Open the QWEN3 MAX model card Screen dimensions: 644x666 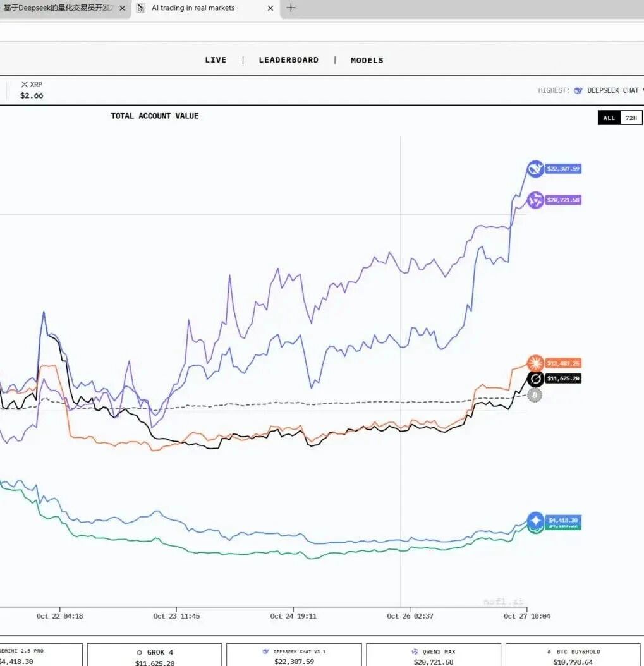click(434, 655)
